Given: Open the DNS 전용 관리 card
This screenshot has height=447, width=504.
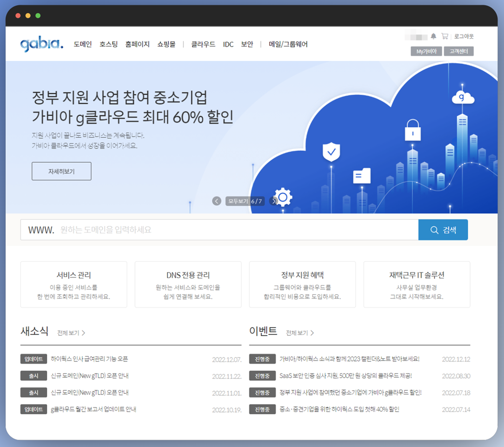Looking at the screenshot, I should pos(188,285).
